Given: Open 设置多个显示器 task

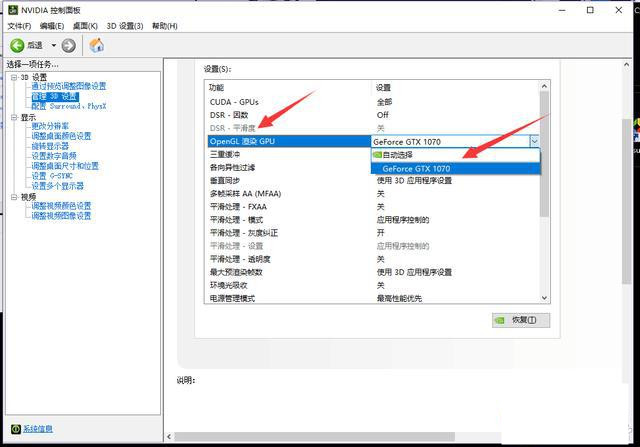Looking at the screenshot, I should tap(58, 186).
